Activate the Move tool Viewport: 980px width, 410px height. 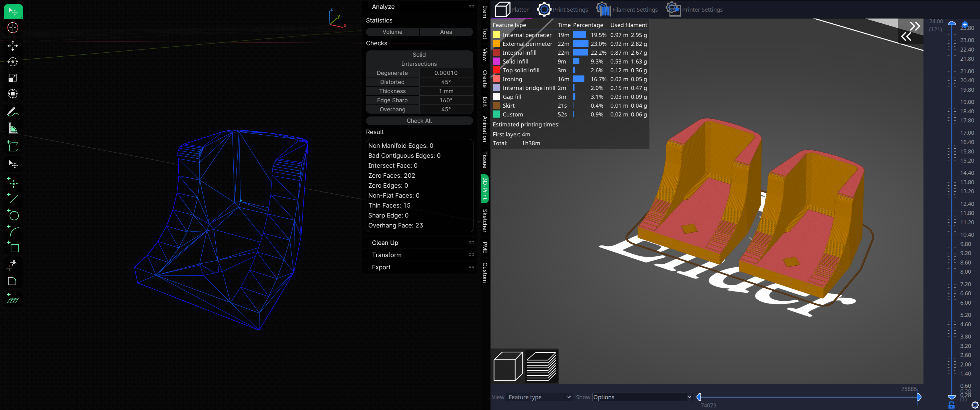13,46
